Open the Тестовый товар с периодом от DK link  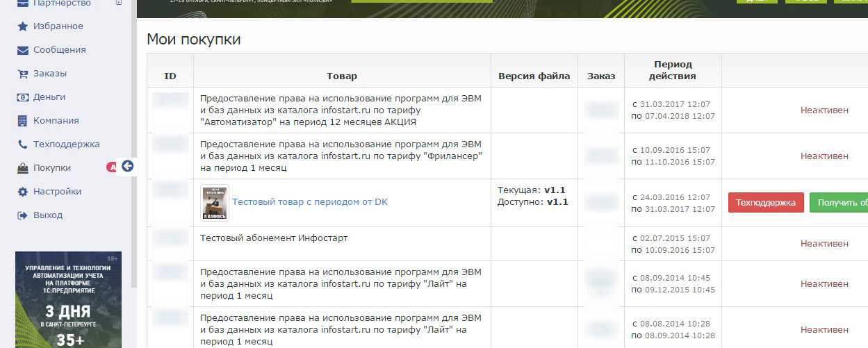point(310,202)
